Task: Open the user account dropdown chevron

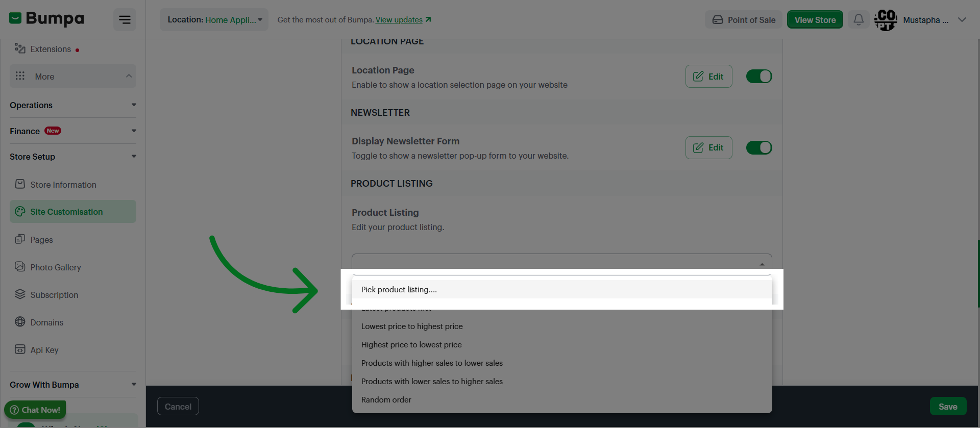Action: [962, 20]
